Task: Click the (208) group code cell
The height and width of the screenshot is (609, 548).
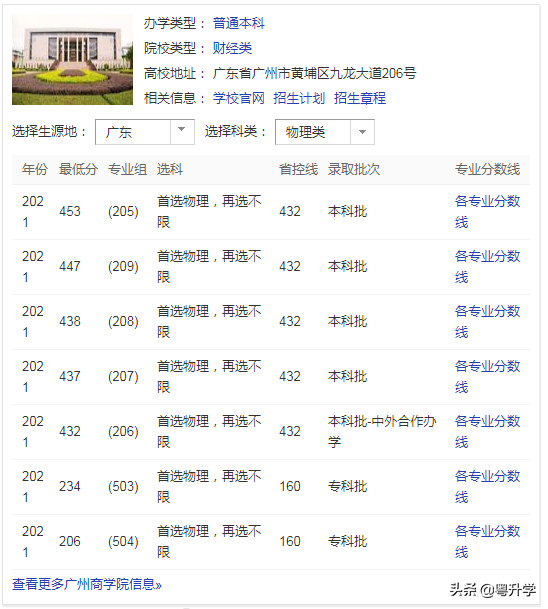Action: pos(123,322)
